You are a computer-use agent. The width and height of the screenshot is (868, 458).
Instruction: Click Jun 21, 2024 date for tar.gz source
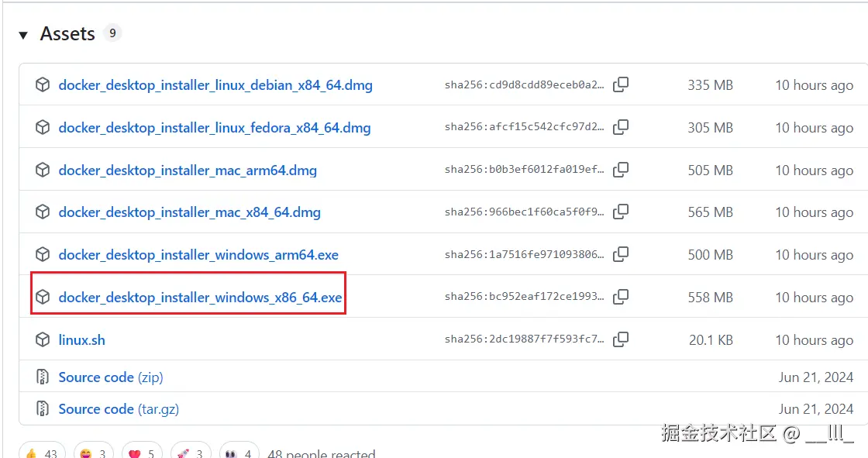(816, 409)
